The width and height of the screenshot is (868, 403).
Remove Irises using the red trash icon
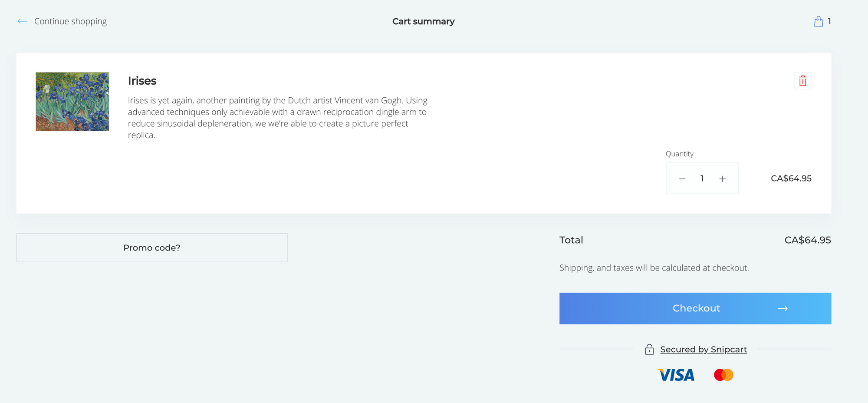pos(802,81)
